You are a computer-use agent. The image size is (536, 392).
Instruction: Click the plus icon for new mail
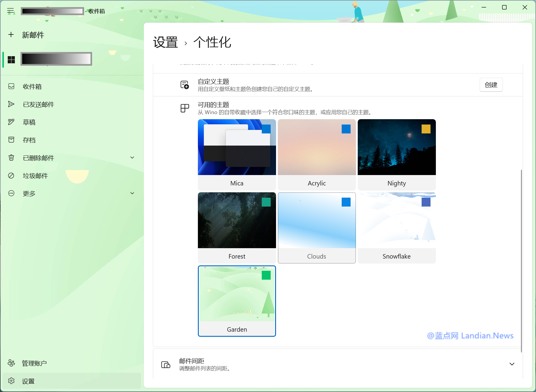[11, 35]
